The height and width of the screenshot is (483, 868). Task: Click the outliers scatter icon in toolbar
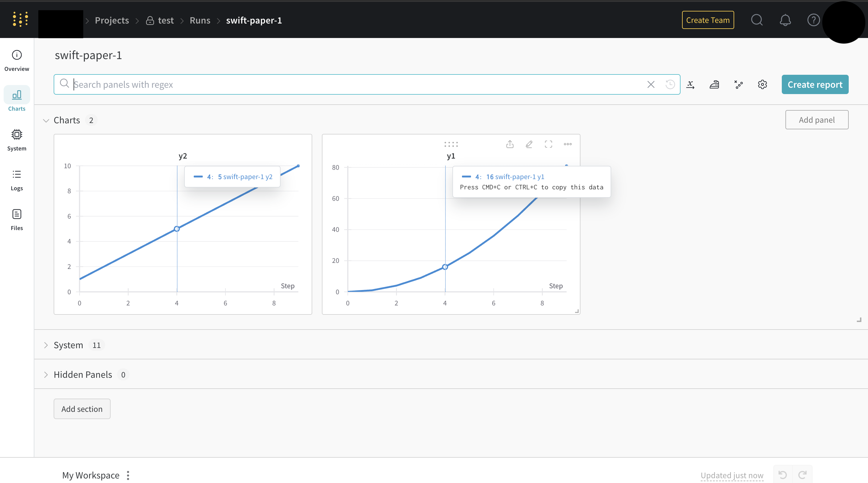point(738,85)
